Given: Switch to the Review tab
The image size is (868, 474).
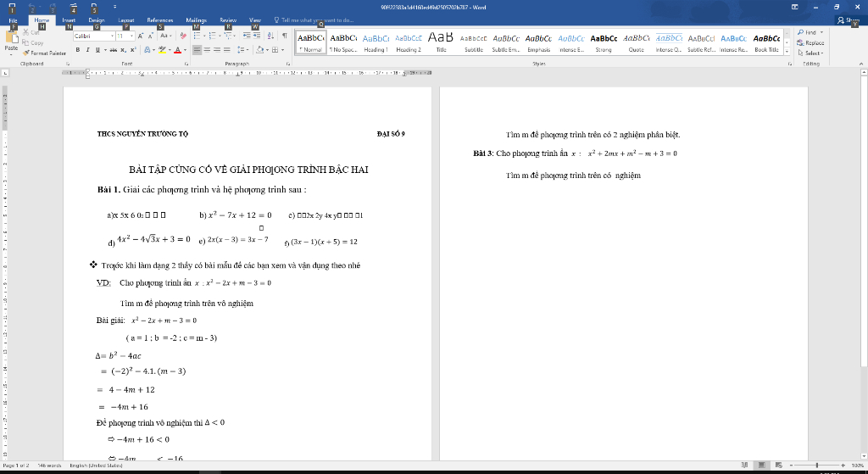Looking at the screenshot, I should (x=228, y=20).
